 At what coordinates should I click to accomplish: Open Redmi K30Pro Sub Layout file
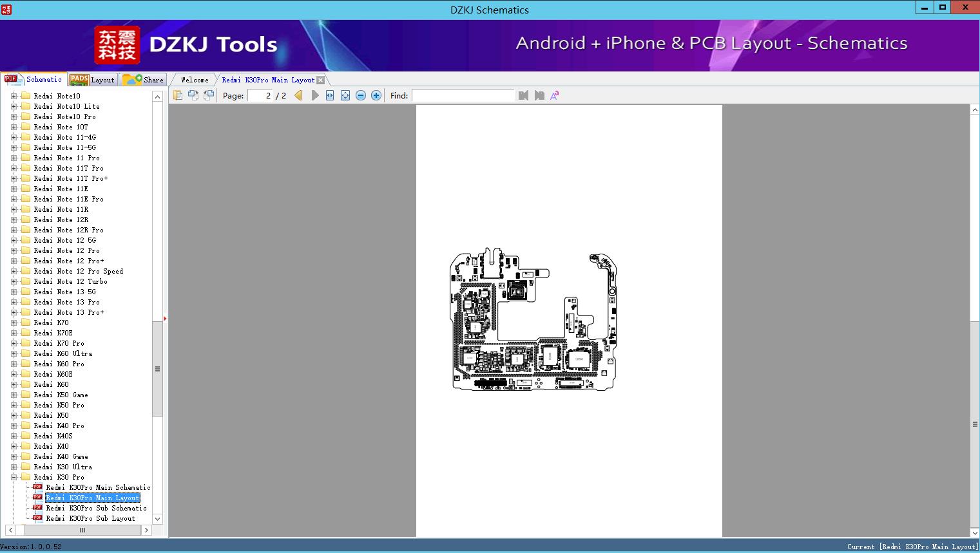pos(91,518)
